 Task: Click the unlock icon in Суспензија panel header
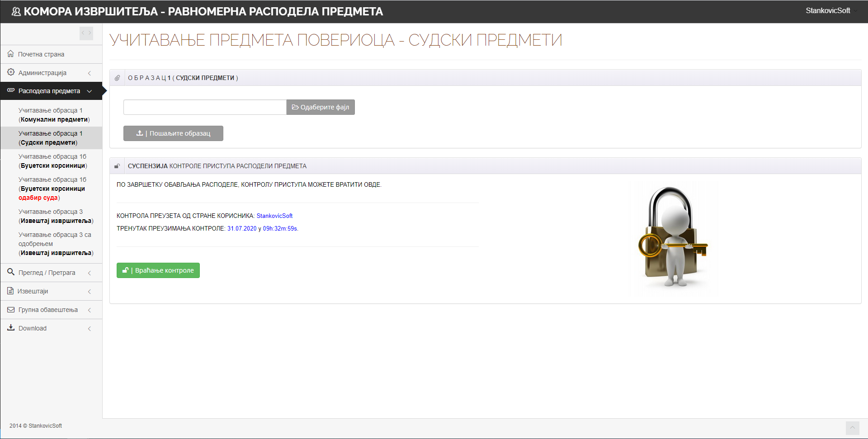pos(117,166)
